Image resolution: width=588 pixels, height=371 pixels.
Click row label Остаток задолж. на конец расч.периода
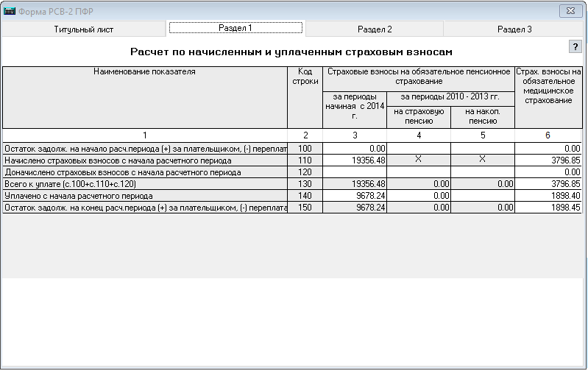pyautogui.click(x=145, y=208)
